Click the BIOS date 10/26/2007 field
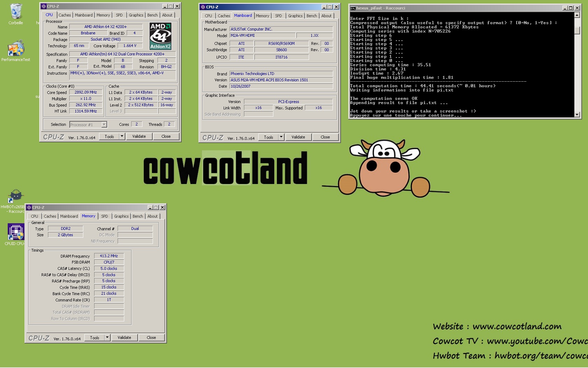The image size is (588, 368). (x=281, y=86)
